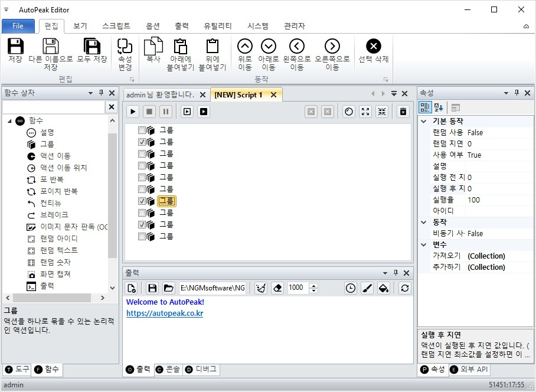Click the pause button in script toolbar

[166, 112]
